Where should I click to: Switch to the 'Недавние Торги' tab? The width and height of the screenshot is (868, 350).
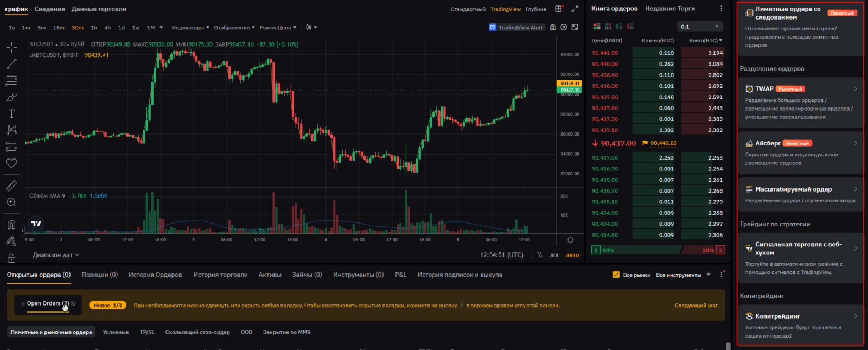pos(669,9)
